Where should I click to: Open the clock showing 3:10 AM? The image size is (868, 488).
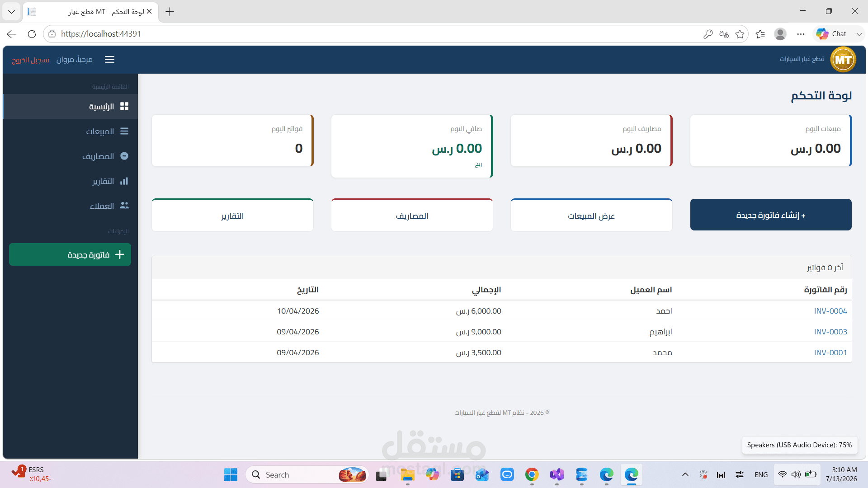point(841,474)
